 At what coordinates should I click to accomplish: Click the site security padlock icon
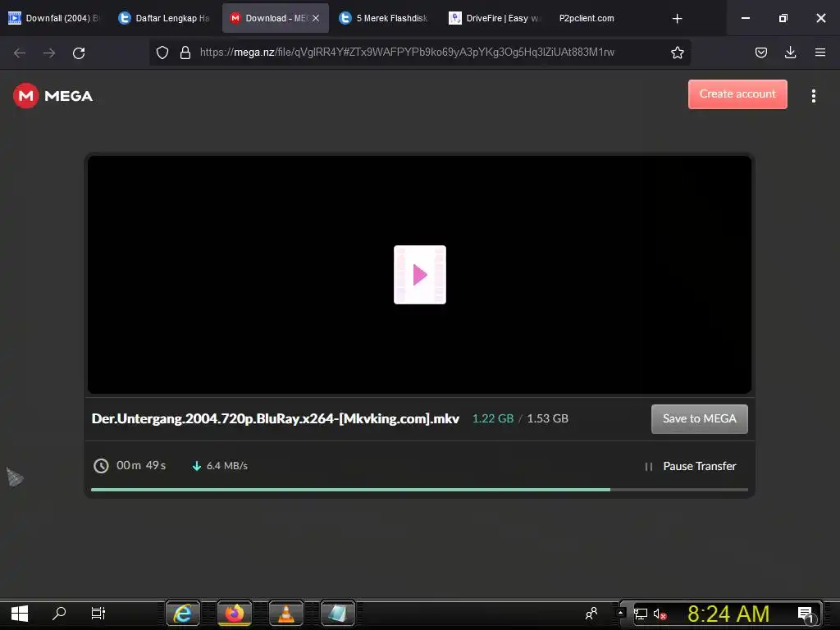(x=185, y=52)
